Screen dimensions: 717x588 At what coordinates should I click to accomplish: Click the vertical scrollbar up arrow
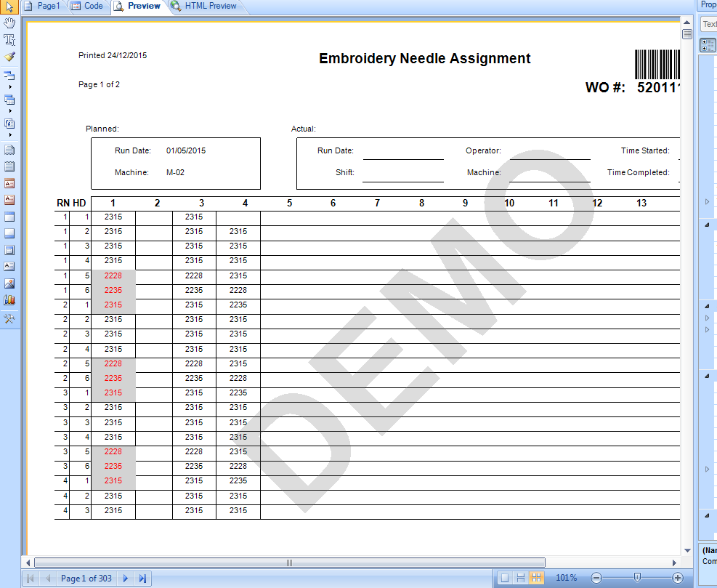click(x=686, y=22)
